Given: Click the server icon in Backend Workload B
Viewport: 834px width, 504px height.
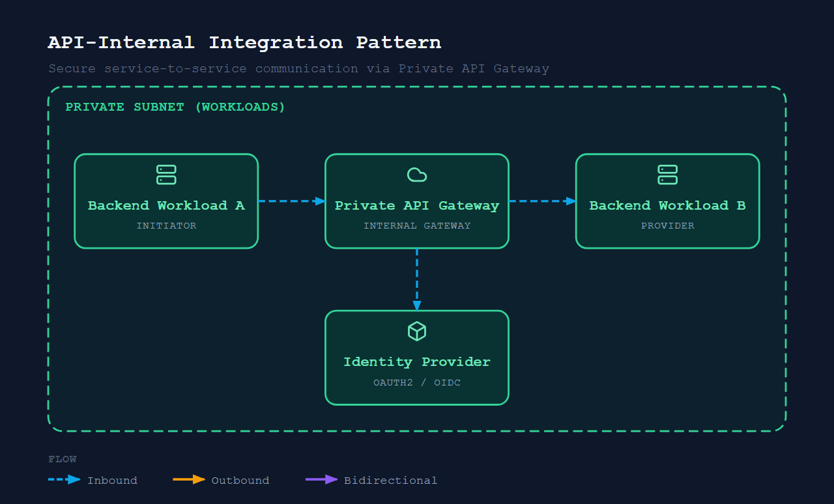Looking at the screenshot, I should click(668, 175).
